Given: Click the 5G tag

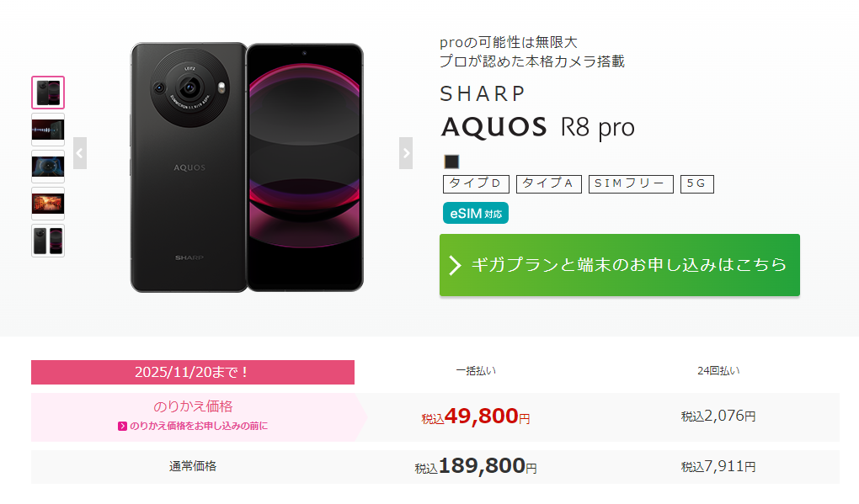Looking at the screenshot, I should [696, 184].
